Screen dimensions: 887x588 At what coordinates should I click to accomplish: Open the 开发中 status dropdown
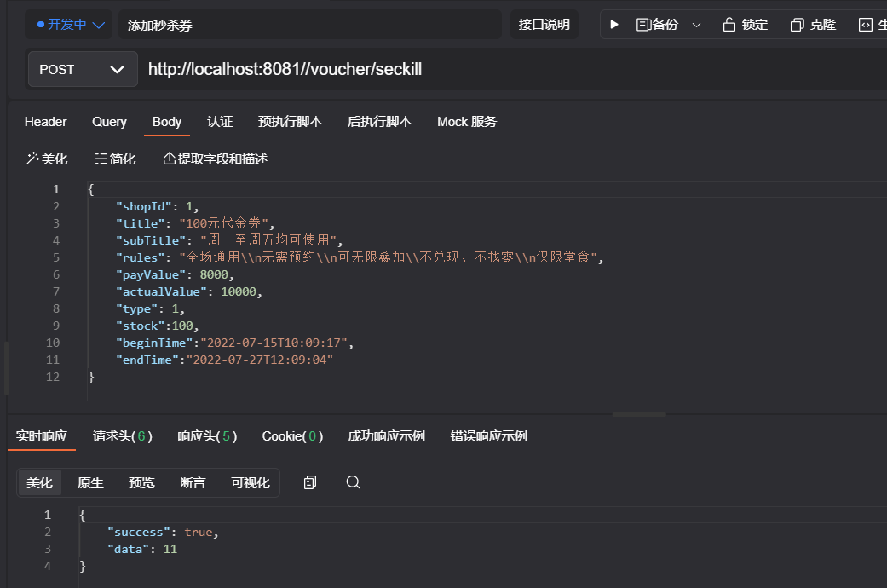[71, 25]
